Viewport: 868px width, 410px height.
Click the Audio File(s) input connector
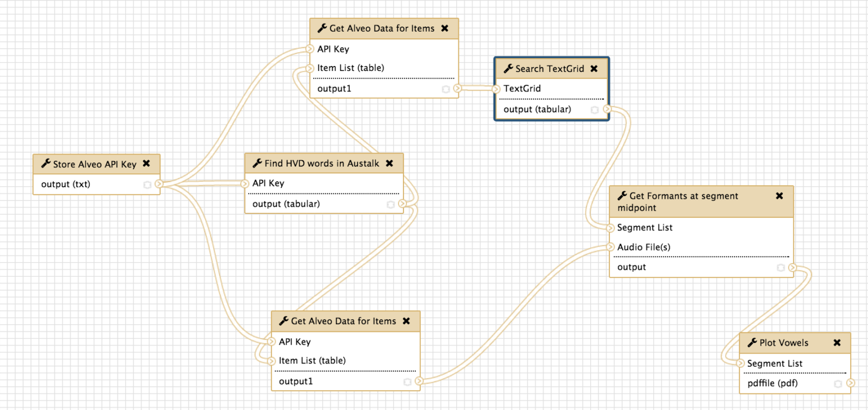point(610,247)
